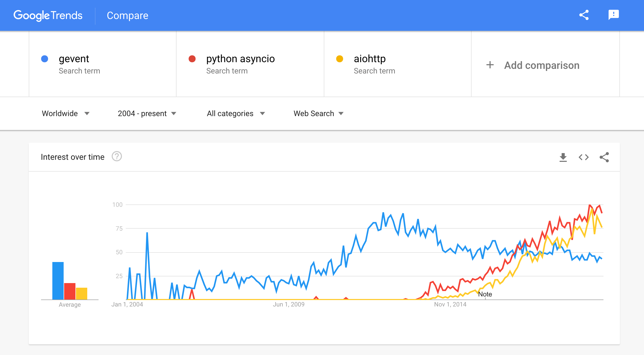Open the 2004 - present time range dropdown
Viewport: 644px width, 355px height.
147,114
